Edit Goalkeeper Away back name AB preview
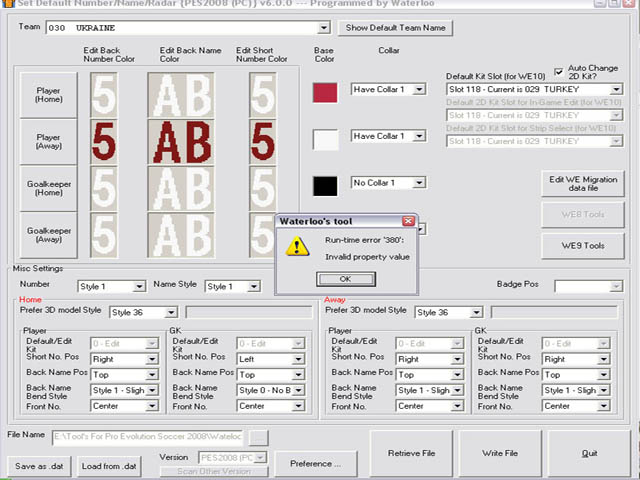The height and width of the screenshot is (480, 640). (181, 235)
